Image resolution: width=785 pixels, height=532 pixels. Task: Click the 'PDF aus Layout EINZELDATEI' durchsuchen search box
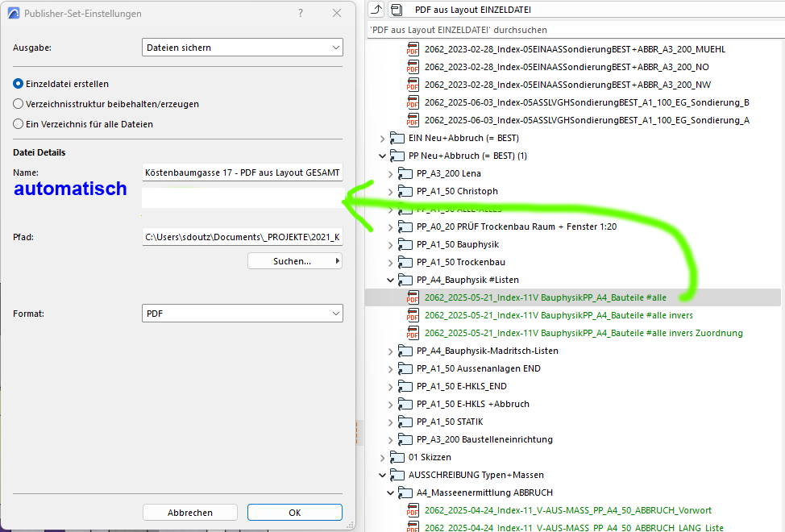tap(575, 30)
